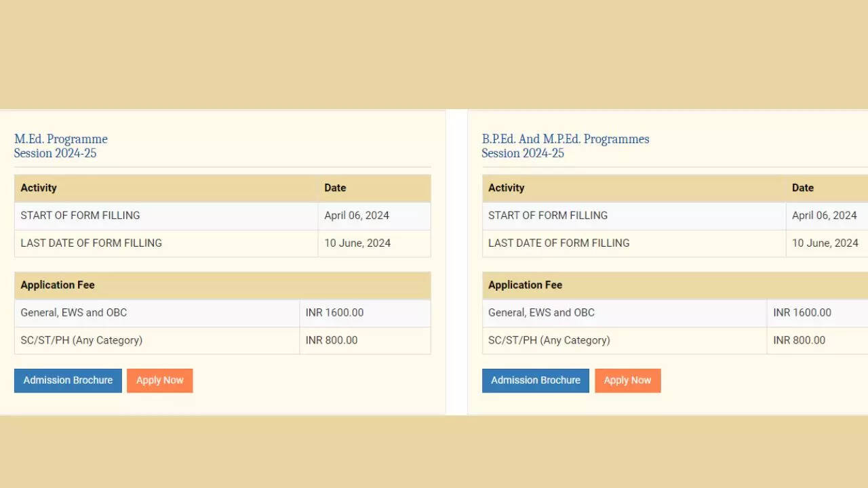Image resolution: width=868 pixels, height=488 pixels.
Task: Click the Activity column header in M.Ed. table
Action: click(39, 188)
